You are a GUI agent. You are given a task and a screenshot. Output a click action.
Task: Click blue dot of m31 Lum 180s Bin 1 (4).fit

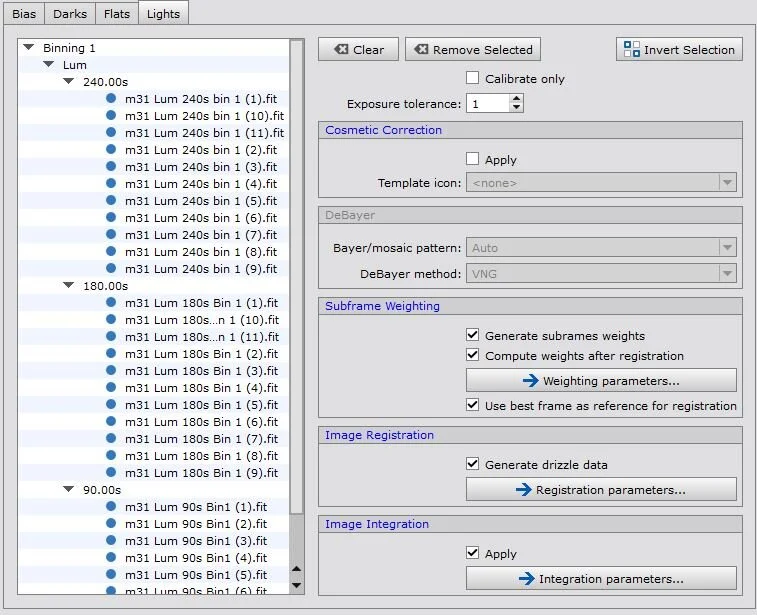(x=111, y=387)
